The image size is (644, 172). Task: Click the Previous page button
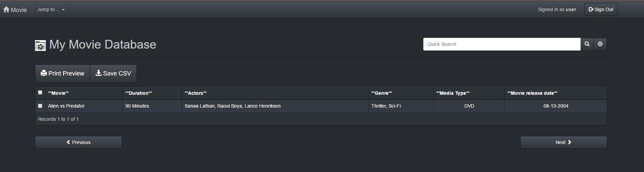pyautogui.click(x=79, y=142)
